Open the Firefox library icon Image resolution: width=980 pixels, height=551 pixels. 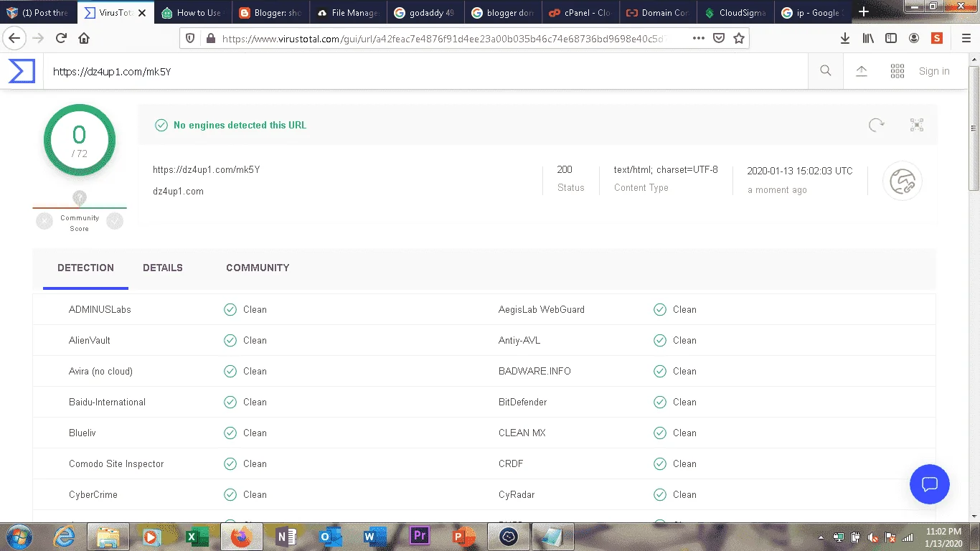coord(868,38)
